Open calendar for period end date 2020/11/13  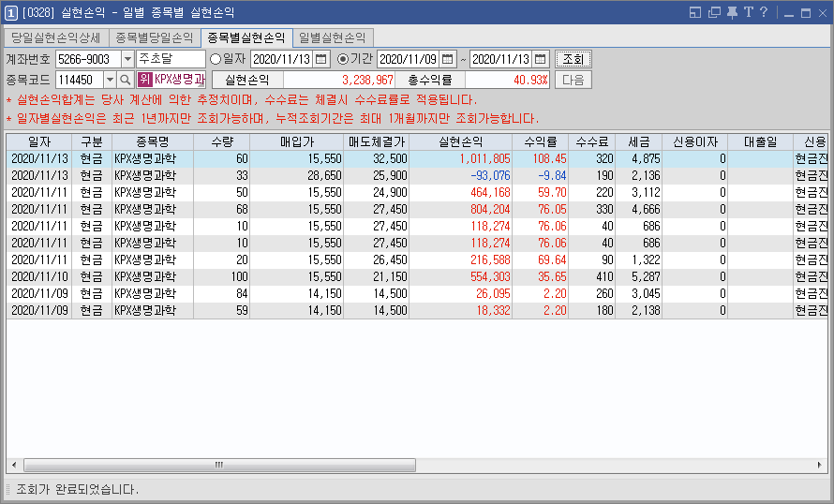click(x=540, y=59)
